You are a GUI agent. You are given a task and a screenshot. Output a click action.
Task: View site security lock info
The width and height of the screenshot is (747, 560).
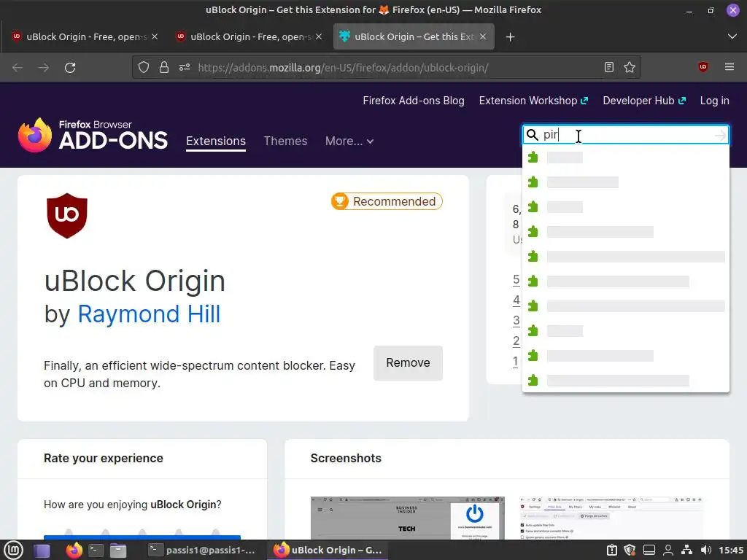pyautogui.click(x=164, y=68)
